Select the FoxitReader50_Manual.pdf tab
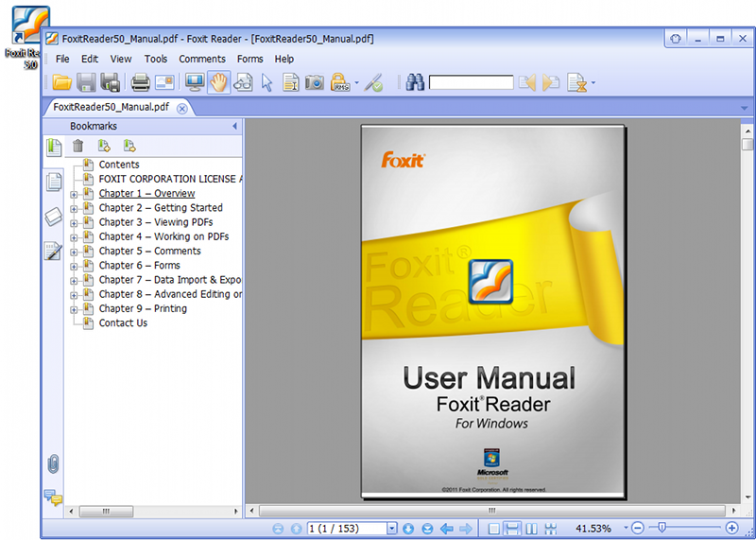 [112, 107]
